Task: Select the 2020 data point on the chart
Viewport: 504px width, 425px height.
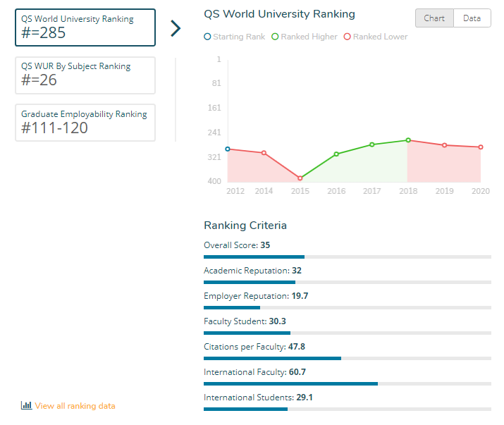Action: coord(481,147)
